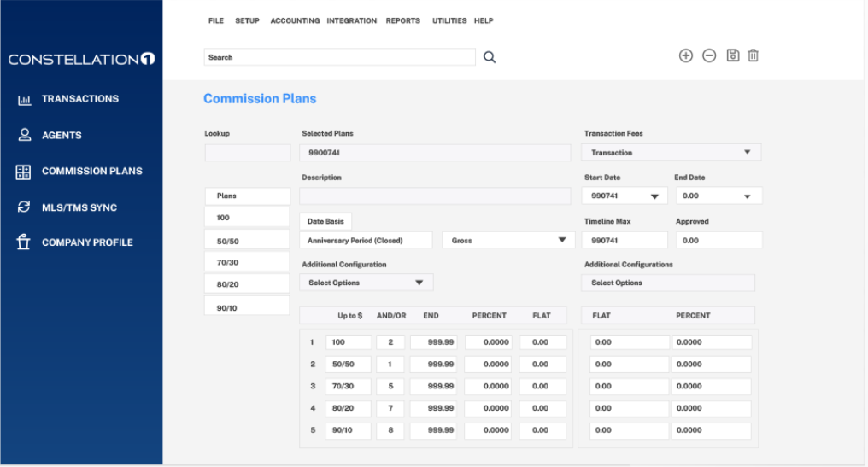Go to MLS/TMS SYNC in the sidebar
This screenshot has height=467, width=868.
(79, 207)
